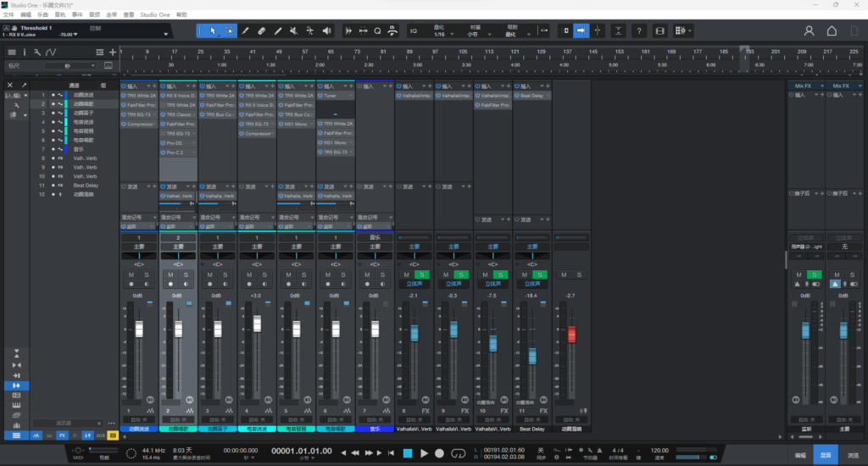Toggle power of Pro-DS insert on channel 2
The width and height of the screenshot is (868, 466).
(164, 143)
